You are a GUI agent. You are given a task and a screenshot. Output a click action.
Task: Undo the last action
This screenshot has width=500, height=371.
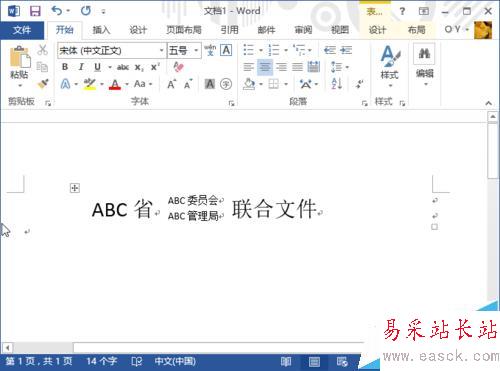point(57,11)
